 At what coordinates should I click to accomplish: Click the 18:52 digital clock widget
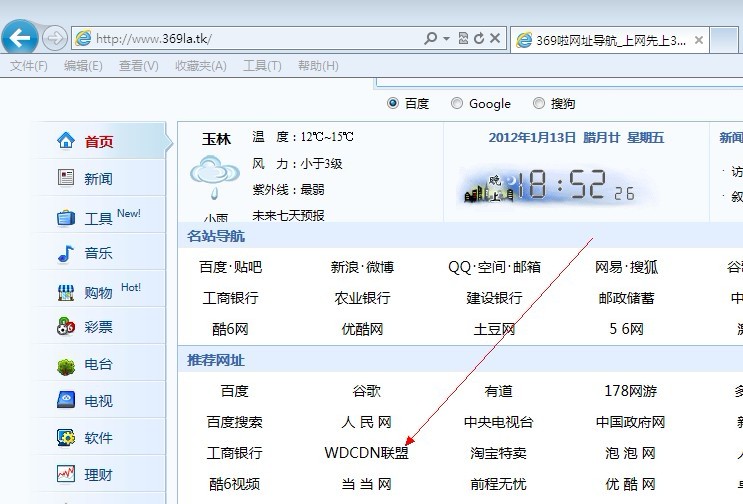557,186
